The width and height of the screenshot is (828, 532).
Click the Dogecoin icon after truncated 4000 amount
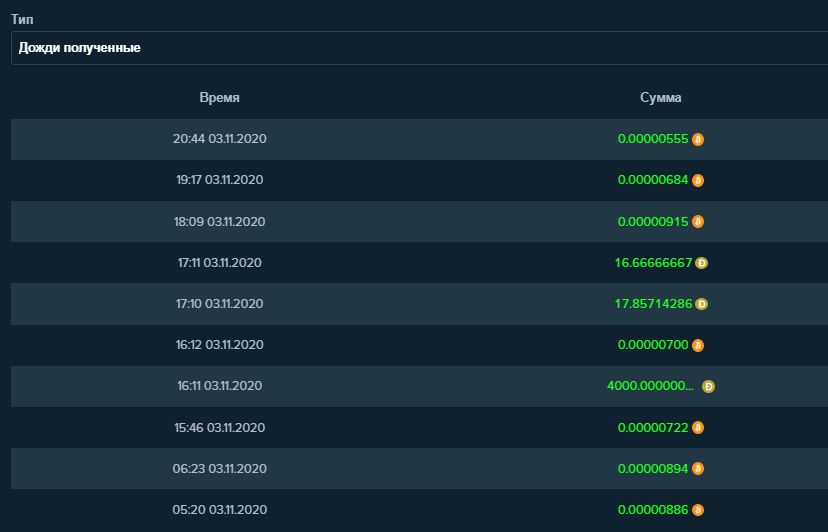click(x=708, y=386)
